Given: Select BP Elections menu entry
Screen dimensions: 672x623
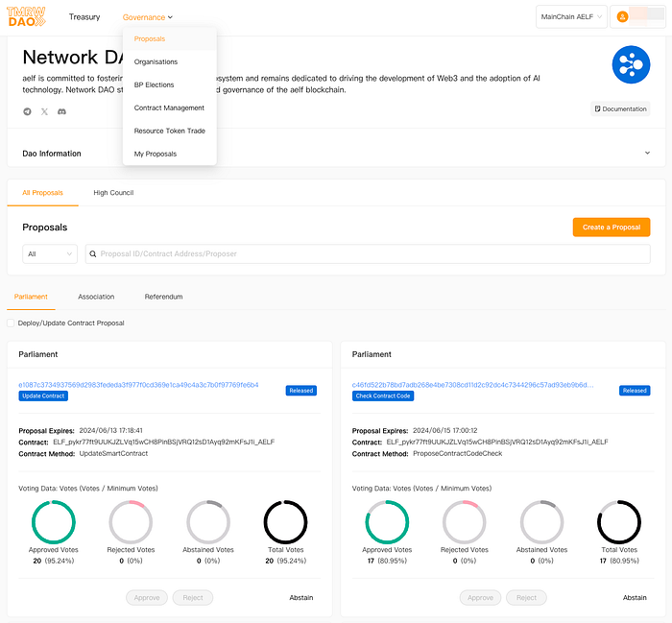Looking at the screenshot, I should [170, 84].
